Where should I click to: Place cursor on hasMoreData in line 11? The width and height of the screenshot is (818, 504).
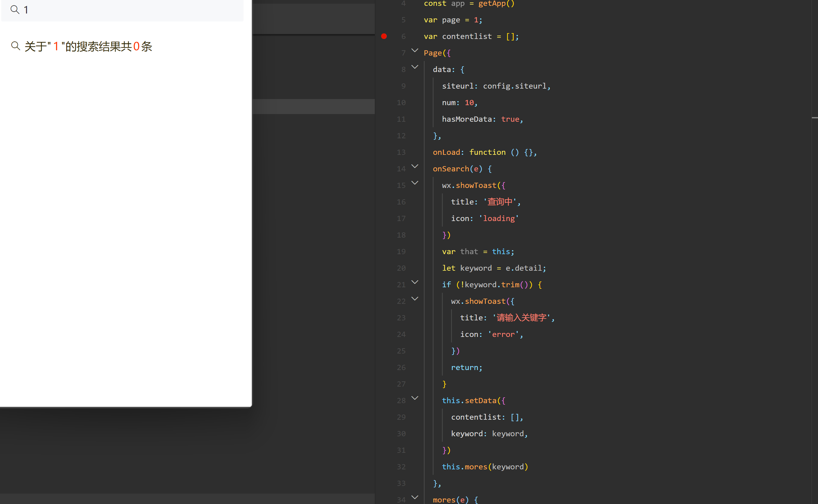pos(467,119)
